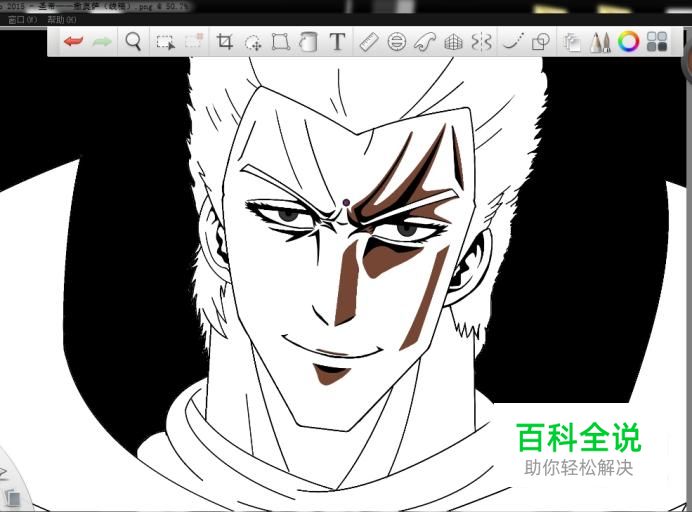The image size is (692, 512).
Task: Enable the Ellipse guide
Action: click(x=396, y=42)
